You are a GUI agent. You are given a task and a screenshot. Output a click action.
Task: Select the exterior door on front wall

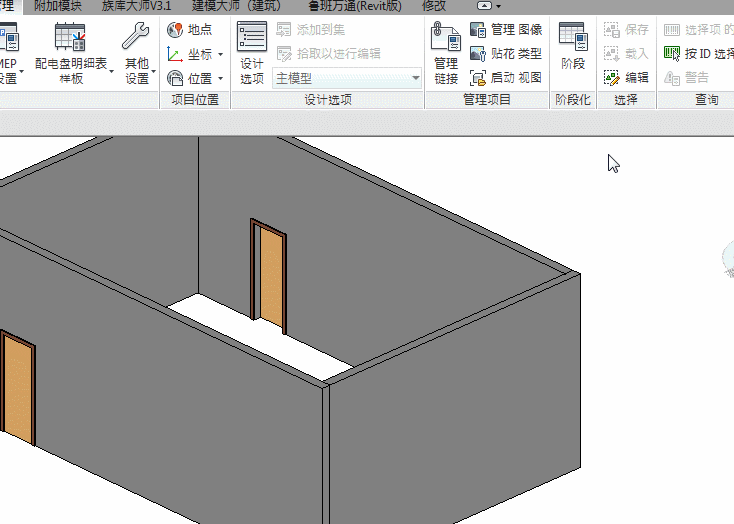tap(18, 388)
